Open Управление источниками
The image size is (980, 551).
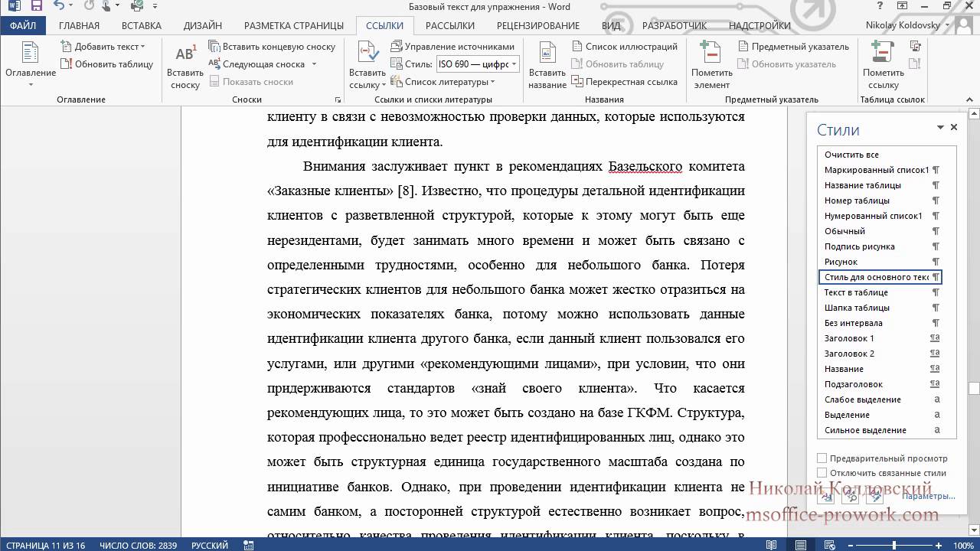point(452,47)
